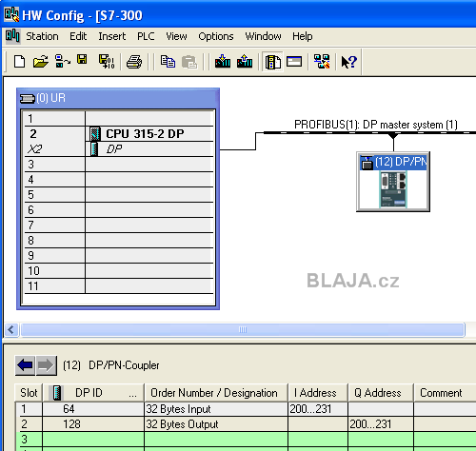
Task: Select rack slot 3 row
Action: click(x=119, y=165)
